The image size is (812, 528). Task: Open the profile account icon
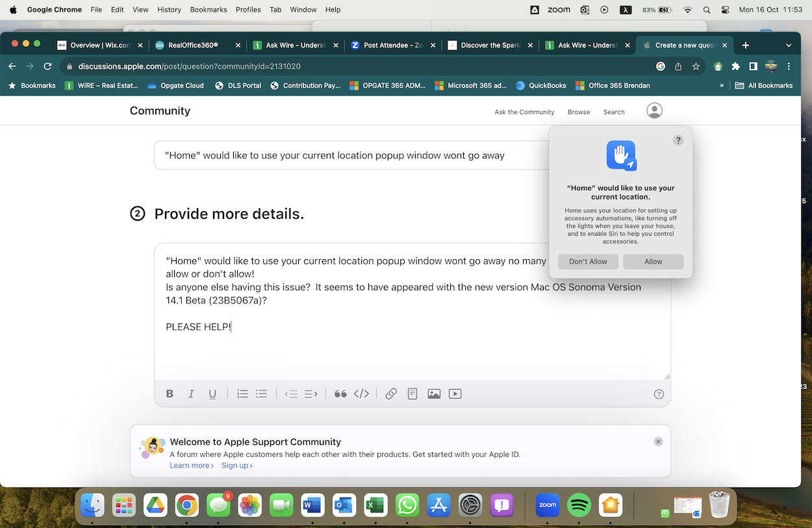pyautogui.click(x=654, y=110)
